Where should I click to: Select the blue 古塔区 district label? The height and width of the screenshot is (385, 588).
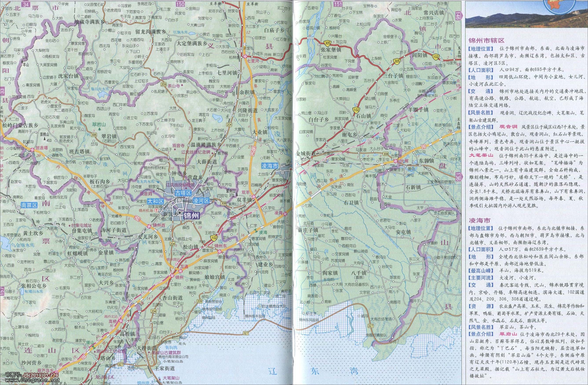(x=183, y=193)
